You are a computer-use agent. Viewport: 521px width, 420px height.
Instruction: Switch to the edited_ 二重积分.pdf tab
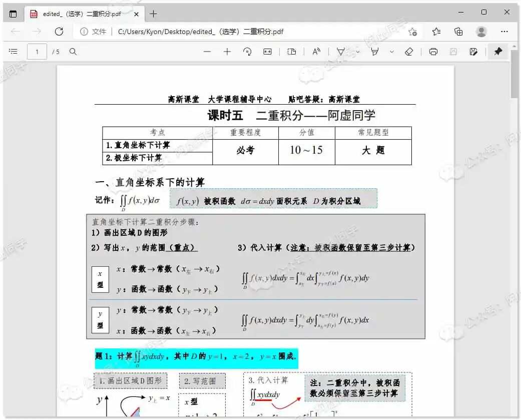coord(85,14)
